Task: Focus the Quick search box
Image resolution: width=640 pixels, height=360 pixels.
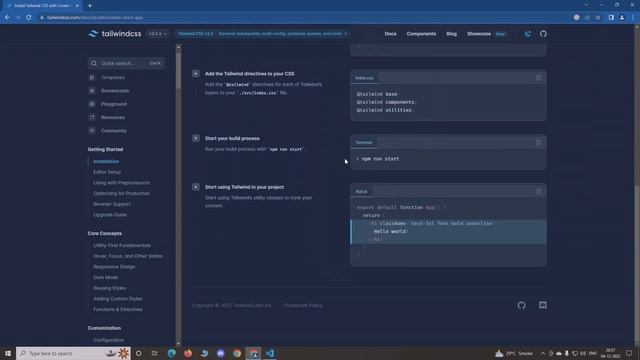Action: [126, 63]
